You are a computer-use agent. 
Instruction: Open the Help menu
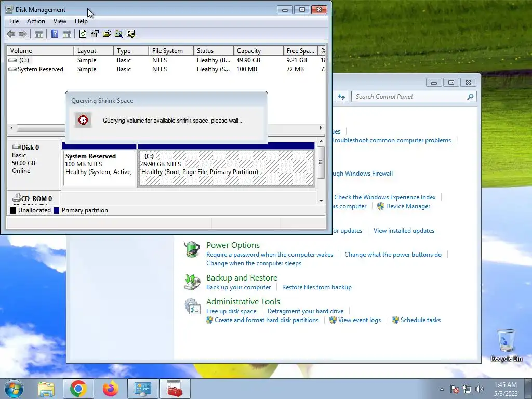coord(81,21)
